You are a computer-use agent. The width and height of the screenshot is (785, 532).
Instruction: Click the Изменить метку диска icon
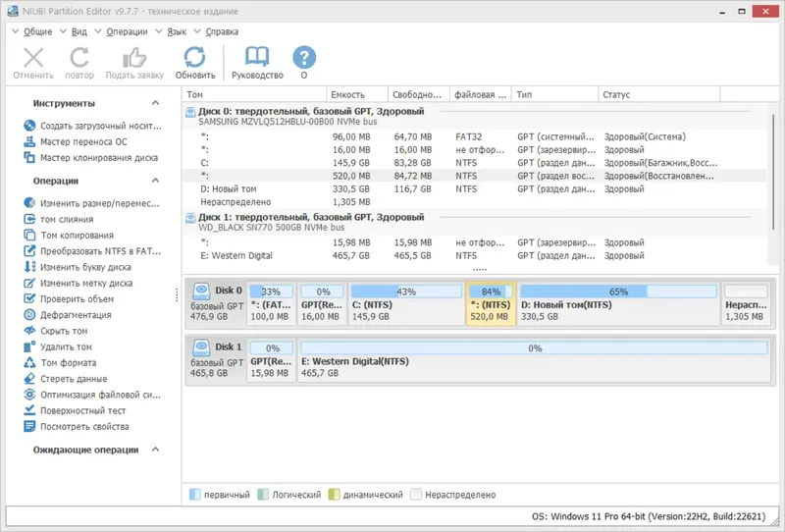(29, 283)
